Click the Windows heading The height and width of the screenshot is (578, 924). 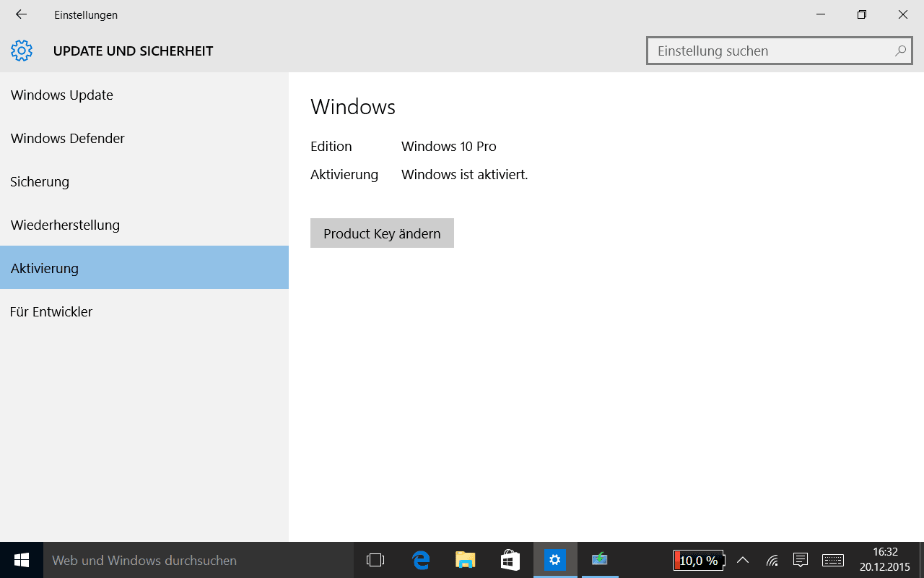(353, 107)
